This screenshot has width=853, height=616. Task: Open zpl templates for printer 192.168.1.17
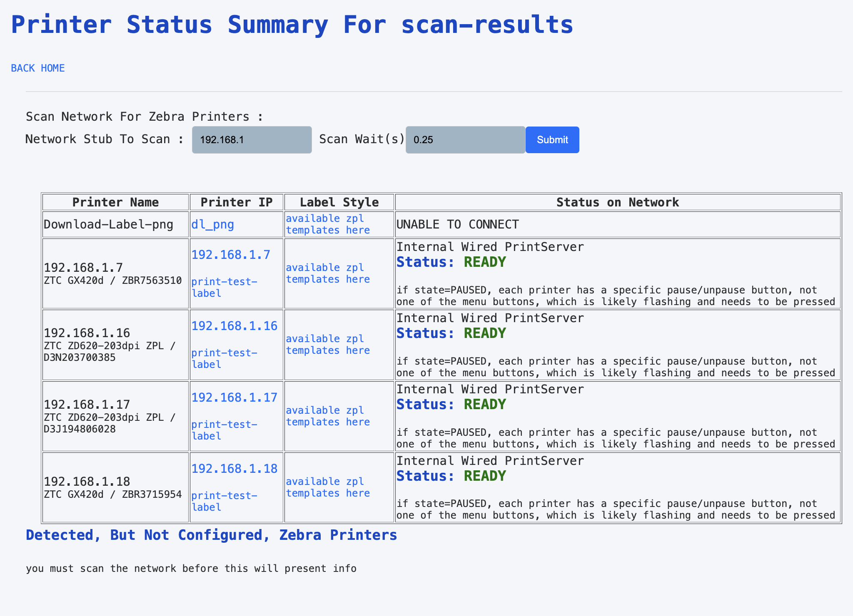pos(327,416)
